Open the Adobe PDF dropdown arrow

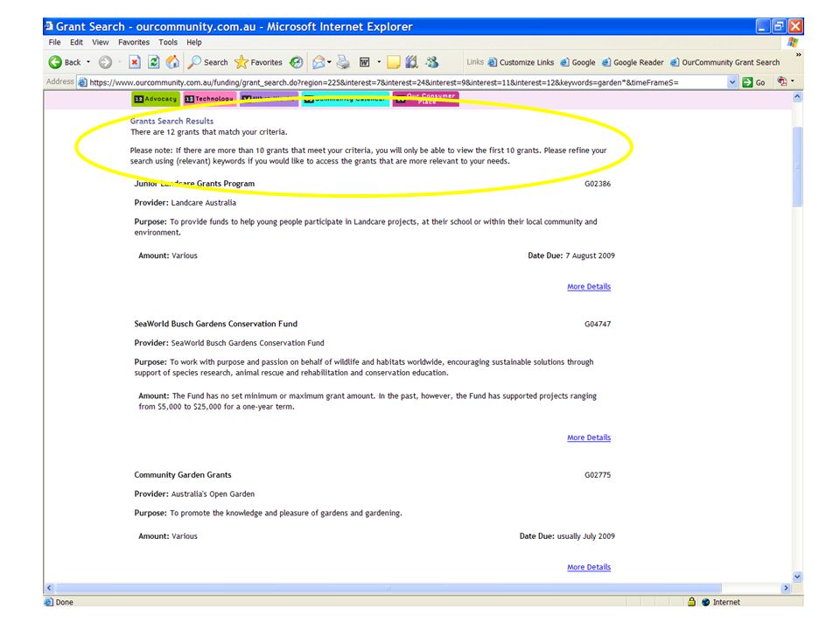793,81
